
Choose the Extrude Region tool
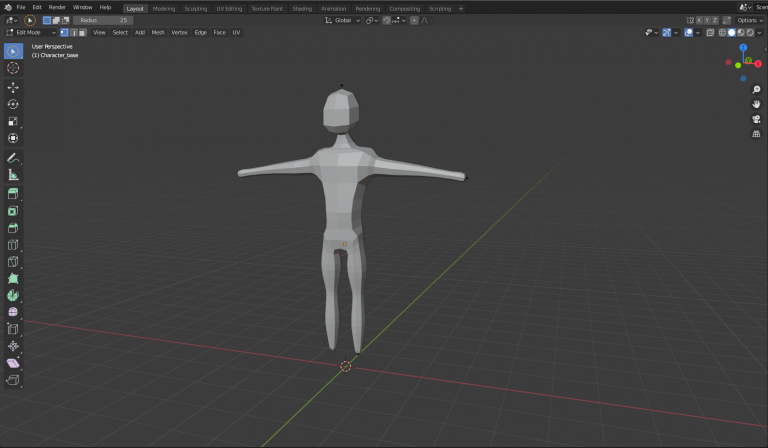(x=13, y=193)
